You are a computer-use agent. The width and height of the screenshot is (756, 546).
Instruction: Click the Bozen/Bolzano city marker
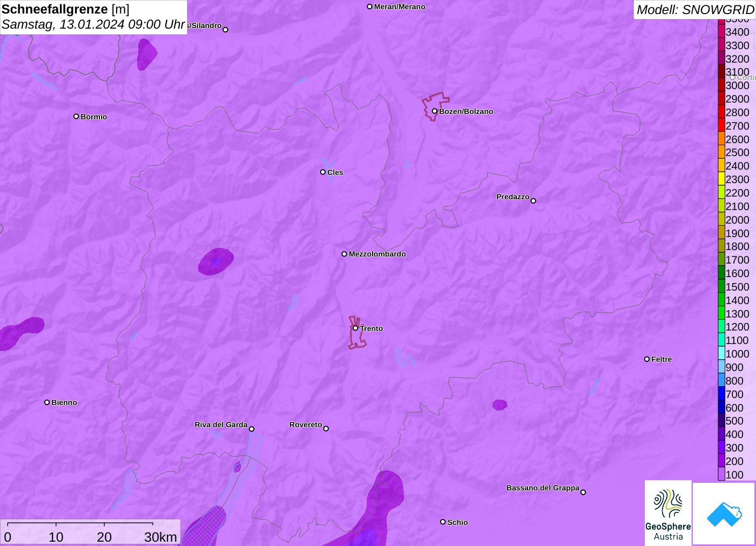[434, 111]
